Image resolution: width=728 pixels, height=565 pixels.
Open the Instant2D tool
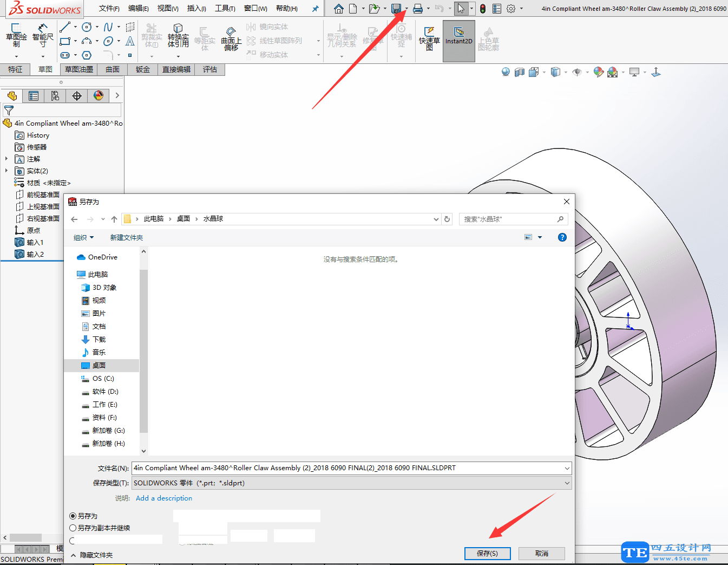coord(458,36)
